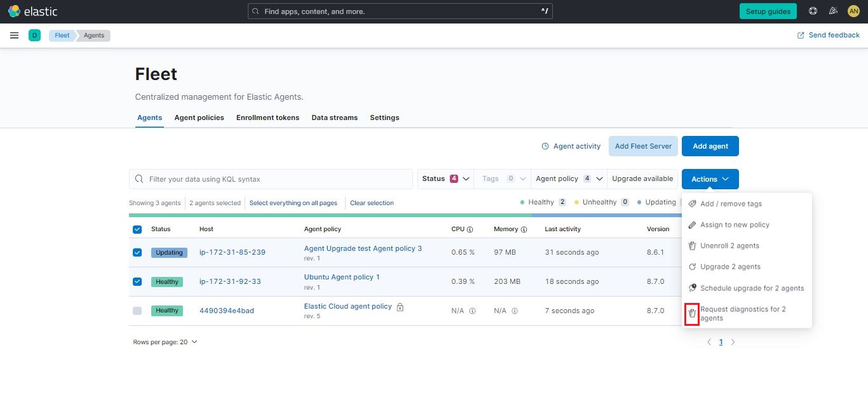Switch to the Agent policies tab
868x416 pixels.
[x=199, y=117]
